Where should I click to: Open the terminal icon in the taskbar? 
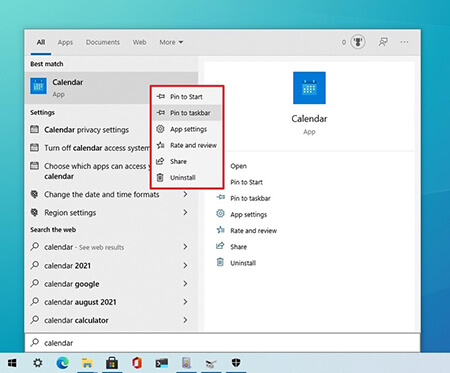162,363
